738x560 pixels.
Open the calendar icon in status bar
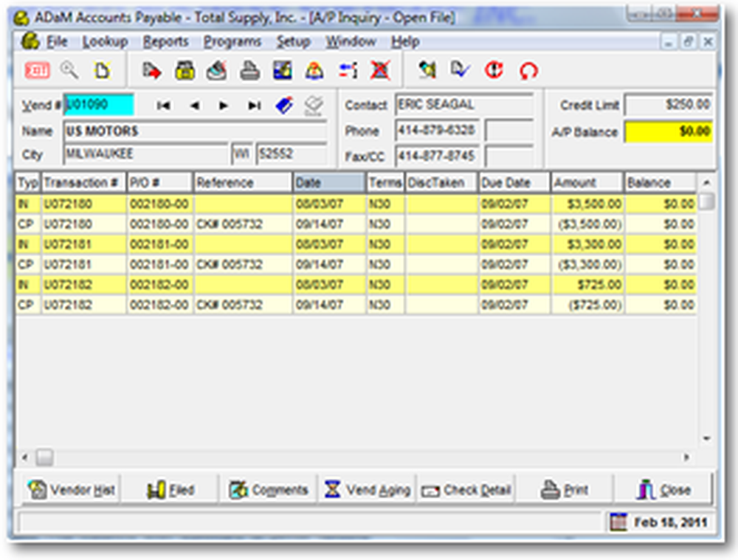coord(618,522)
